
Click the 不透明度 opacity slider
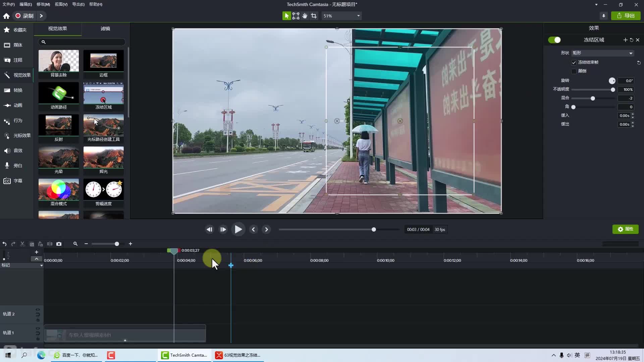pyautogui.click(x=593, y=89)
